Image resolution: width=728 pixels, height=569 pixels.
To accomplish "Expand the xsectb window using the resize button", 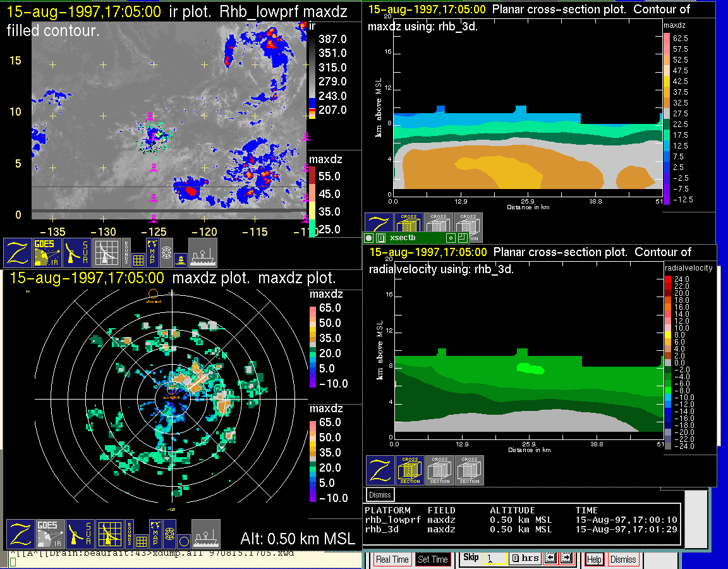I will pos(462,238).
